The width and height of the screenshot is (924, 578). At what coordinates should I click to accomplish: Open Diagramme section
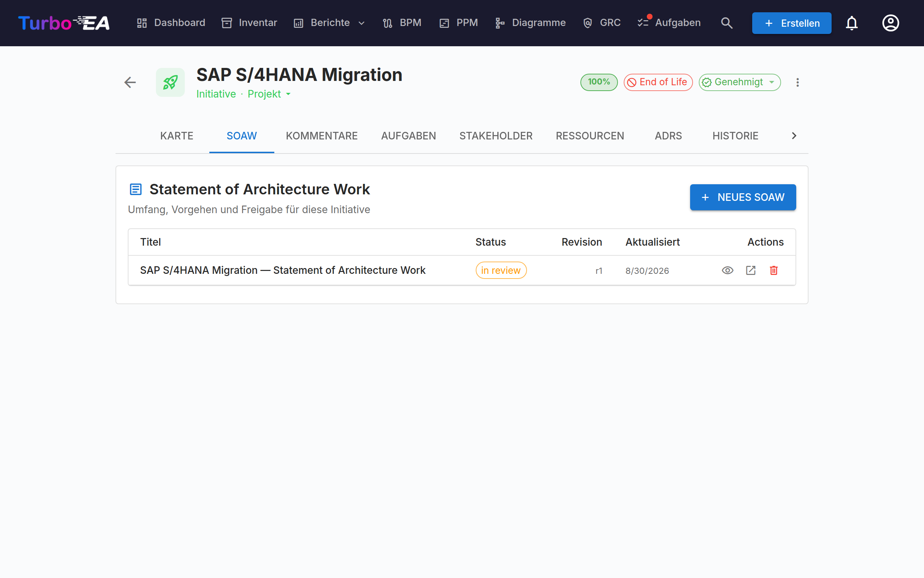point(530,23)
